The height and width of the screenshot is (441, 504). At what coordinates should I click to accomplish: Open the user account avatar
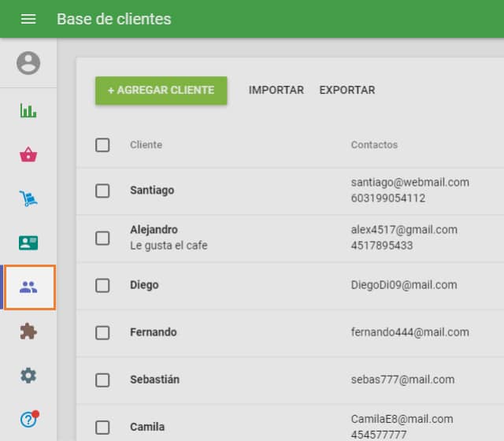tap(28, 63)
